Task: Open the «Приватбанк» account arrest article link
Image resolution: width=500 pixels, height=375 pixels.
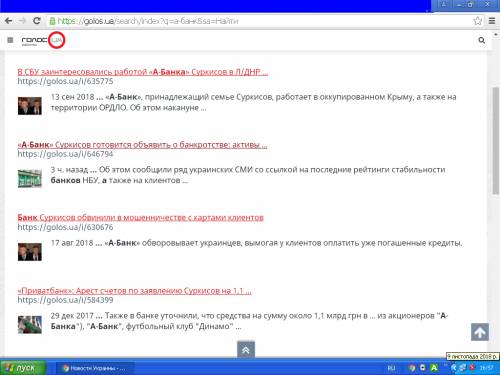Action: click(134, 290)
